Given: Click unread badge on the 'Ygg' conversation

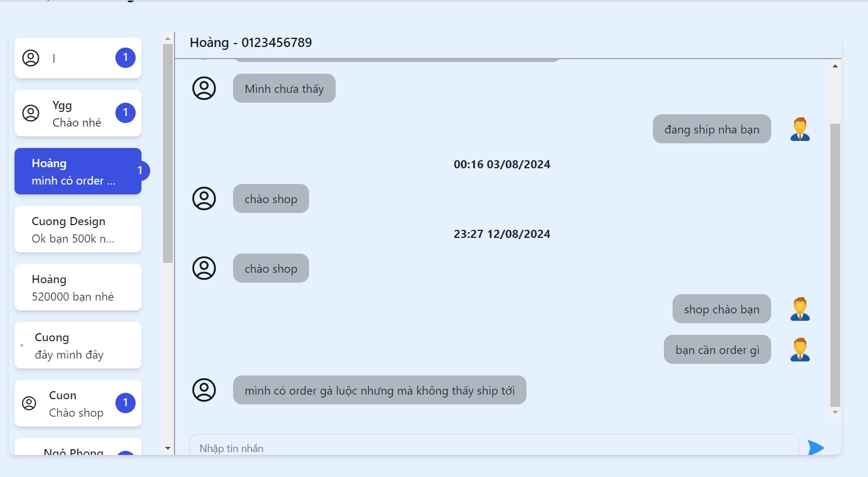Looking at the screenshot, I should click(125, 113).
